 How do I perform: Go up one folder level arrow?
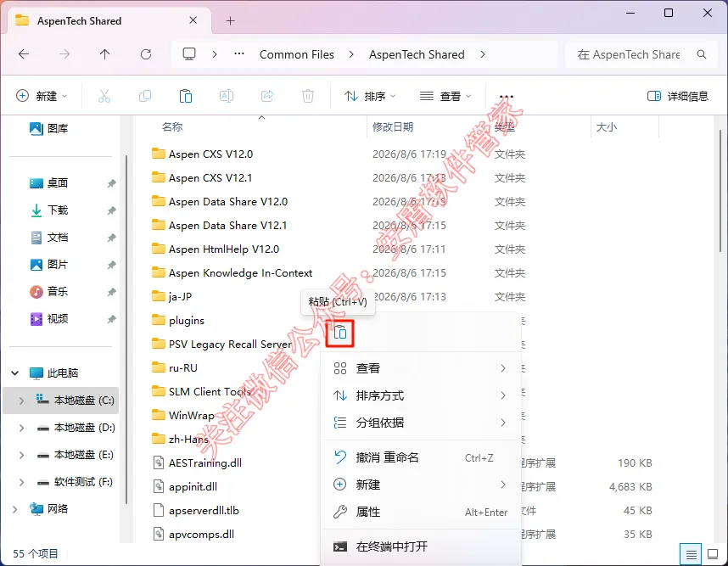pyautogui.click(x=105, y=54)
